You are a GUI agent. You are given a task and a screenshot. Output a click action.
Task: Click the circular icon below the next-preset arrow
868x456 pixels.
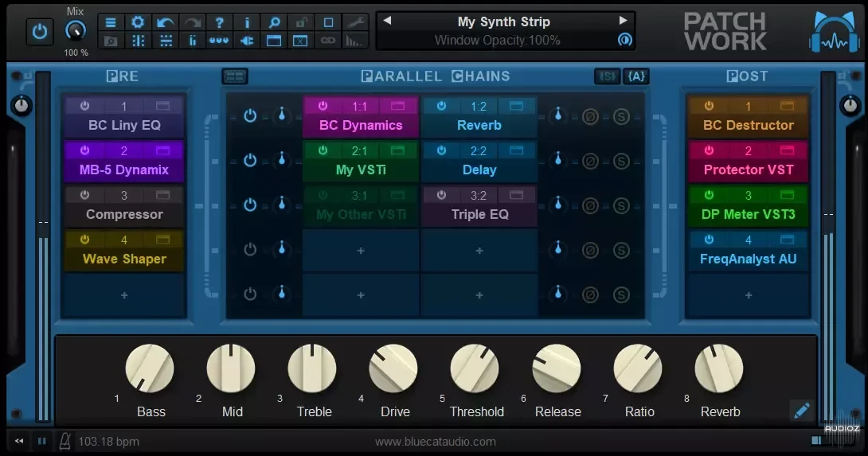point(625,40)
